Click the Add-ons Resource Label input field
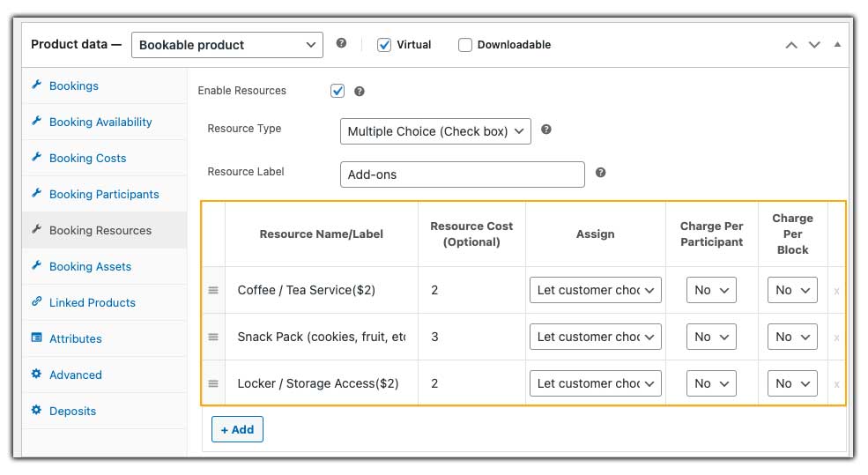The height and width of the screenshot is (475, 868). 462,174
